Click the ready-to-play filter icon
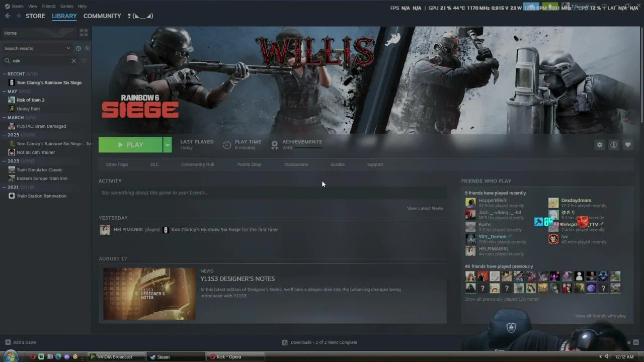This screenshot has width=644, height=362. [x=87, y=48]
